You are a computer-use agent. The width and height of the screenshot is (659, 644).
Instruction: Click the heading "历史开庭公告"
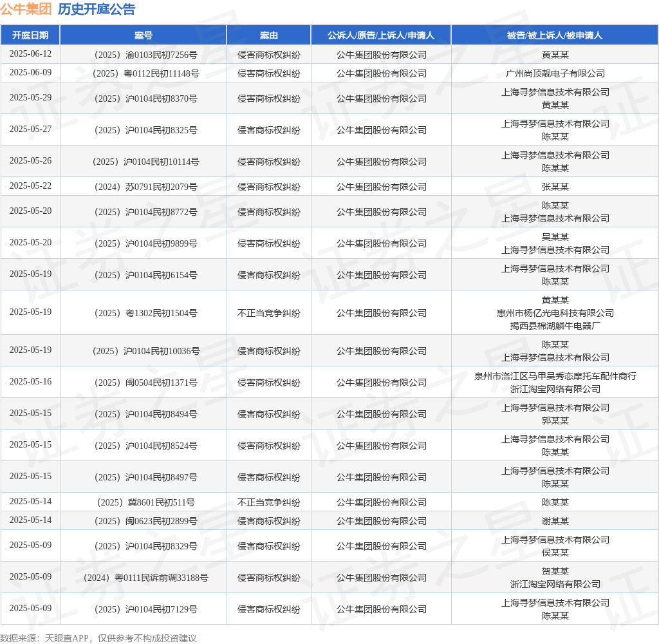point(97,9)
